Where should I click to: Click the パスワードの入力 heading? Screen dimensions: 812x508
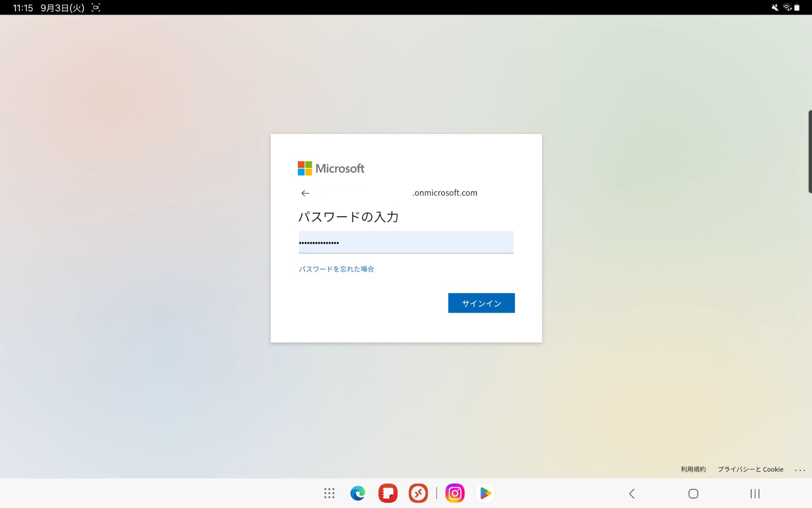tap(348, 217)
